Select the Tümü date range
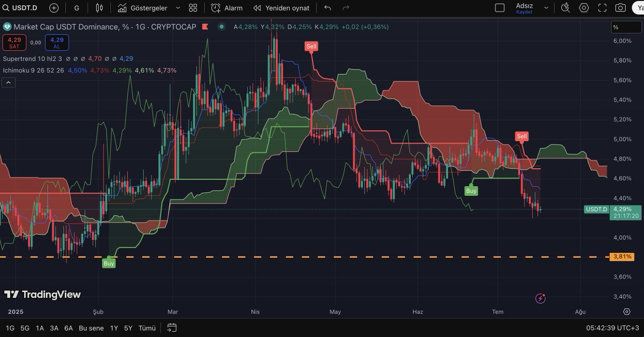This screenshot has height=337, width=644. [x=147, y=328]
